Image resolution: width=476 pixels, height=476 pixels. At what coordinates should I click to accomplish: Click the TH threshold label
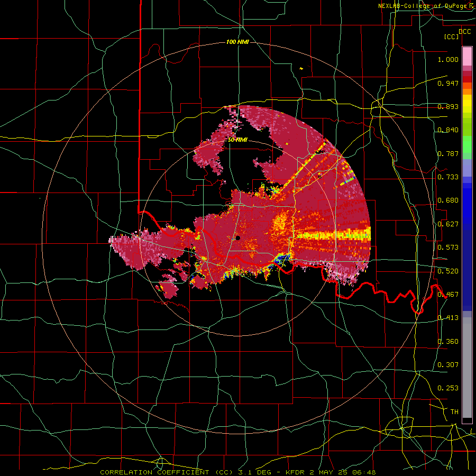pyautogui.click(x=454, y=412)
